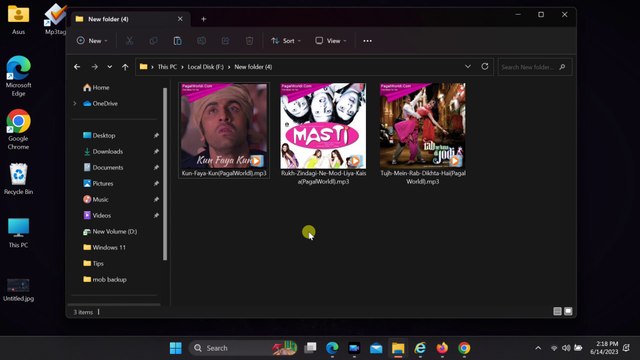Go forward with the Forward arrow
Screen dimensions: 640x360
pyautogui.click(x=94, y=67)
